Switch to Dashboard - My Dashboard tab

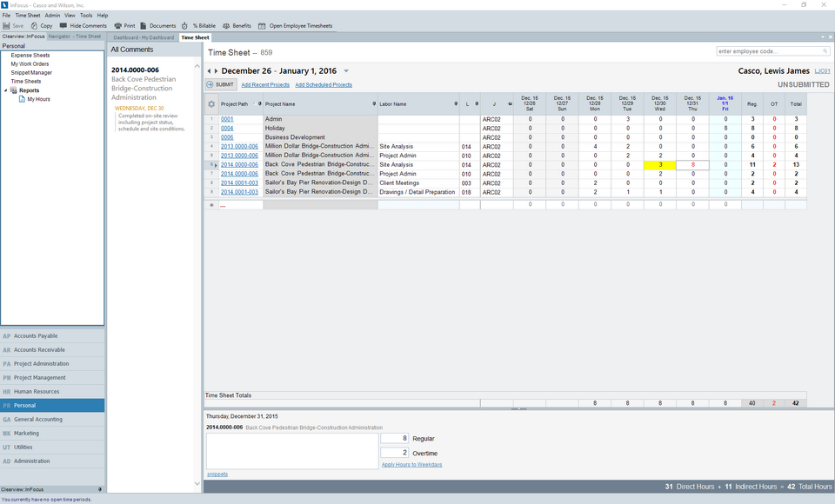pos(144,37)
